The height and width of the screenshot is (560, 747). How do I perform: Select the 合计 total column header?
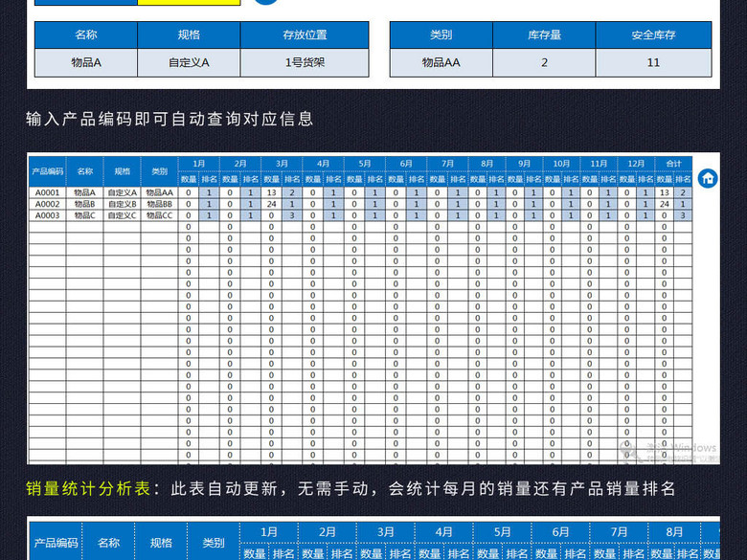(673, 164)
